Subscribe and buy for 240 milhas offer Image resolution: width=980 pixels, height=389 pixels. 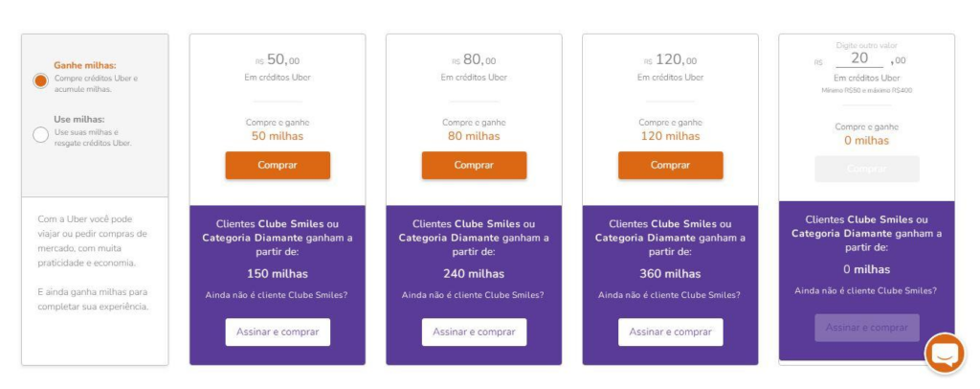click(x=474, y=332)
